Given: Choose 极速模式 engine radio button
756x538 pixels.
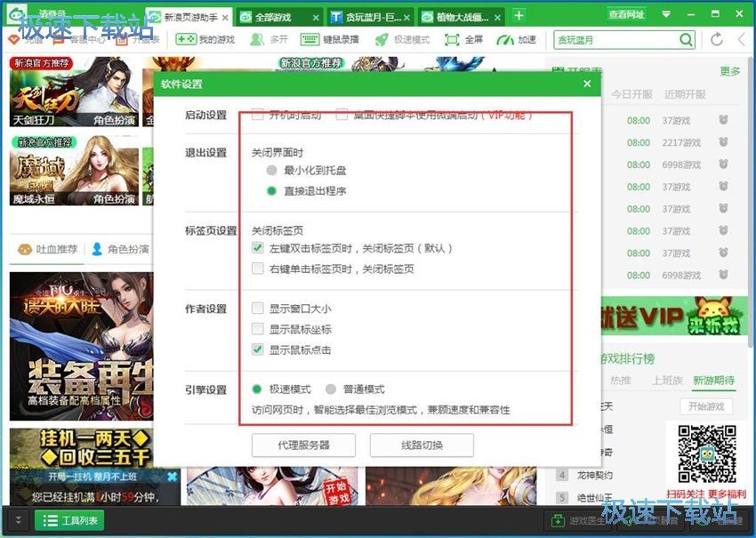Looking at the screenshot, I should [x=257, y=389].
